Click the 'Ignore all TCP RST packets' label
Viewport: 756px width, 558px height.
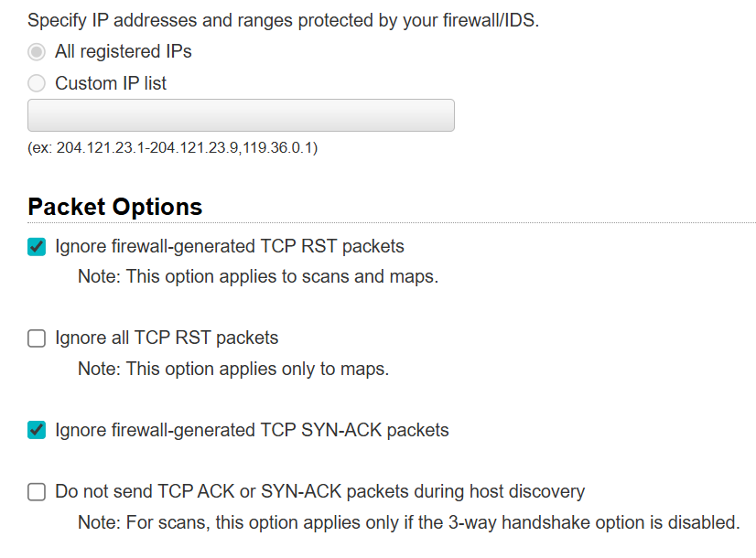coord(167,338)
